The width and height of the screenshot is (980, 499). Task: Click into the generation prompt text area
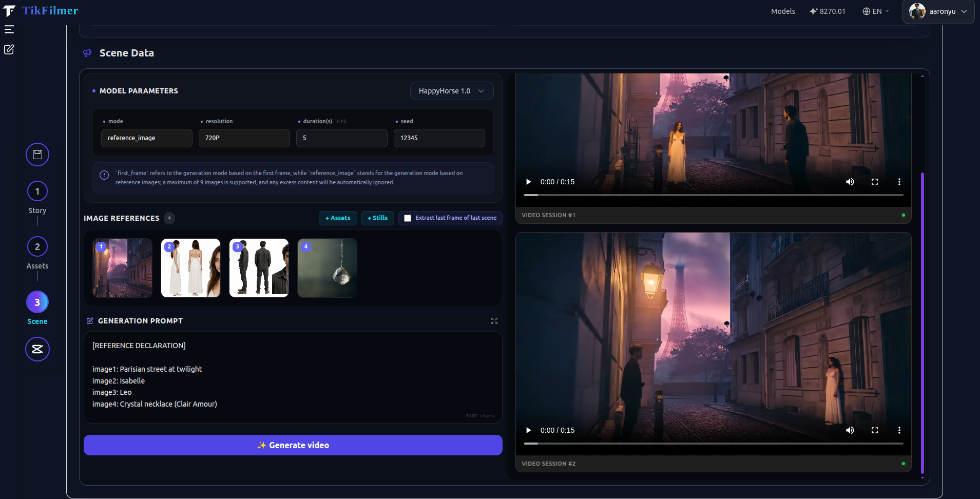(293, 377)
